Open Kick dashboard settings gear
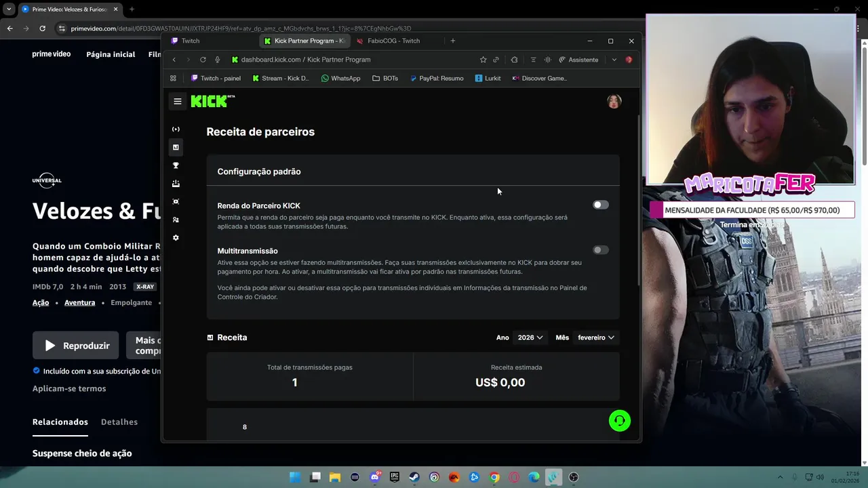Viewport: 868px width, 488px height. click(176, 238)
